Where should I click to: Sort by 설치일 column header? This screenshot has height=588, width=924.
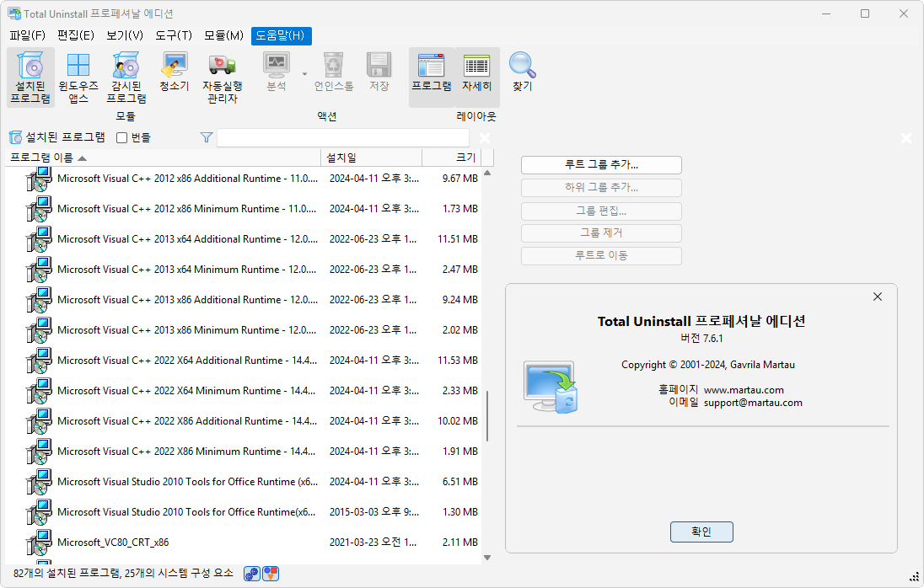[371, 158]
